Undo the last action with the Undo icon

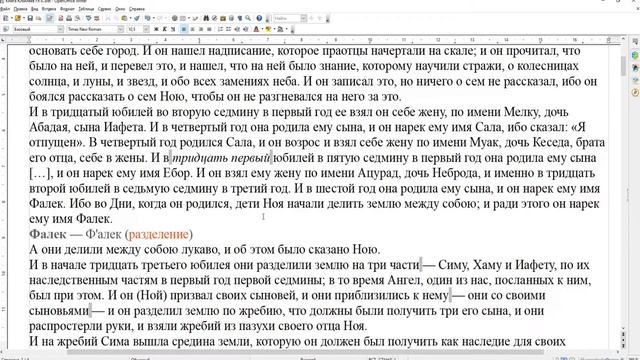pyautogui.click(x=147, y=18)
